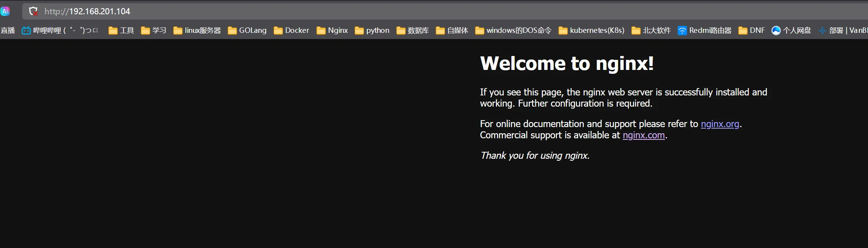868x248 pixels.
Task: Visit the nginx.com commercial support link
Action: tap(643, 135)
